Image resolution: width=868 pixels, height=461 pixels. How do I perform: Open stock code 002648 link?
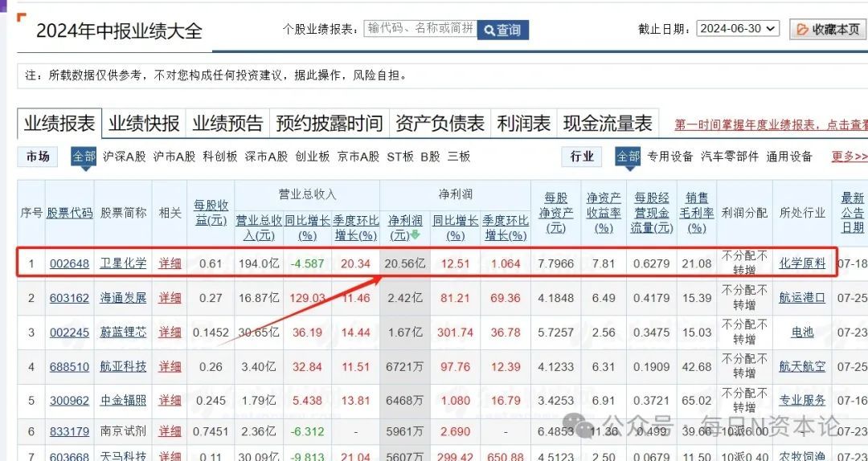click(69, 263)
